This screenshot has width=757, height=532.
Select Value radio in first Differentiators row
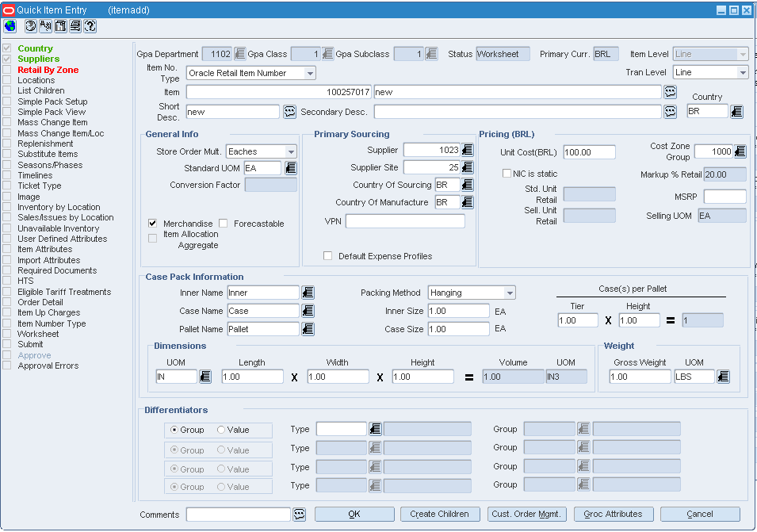pyautogui.click(x=221, y=430)
